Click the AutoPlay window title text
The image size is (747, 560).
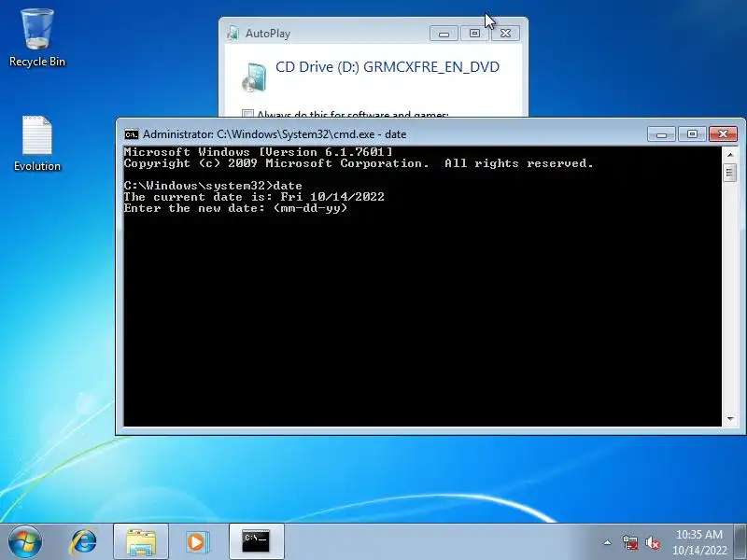click(268, 34)
